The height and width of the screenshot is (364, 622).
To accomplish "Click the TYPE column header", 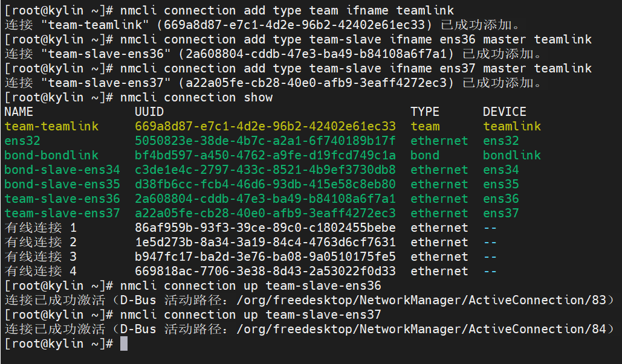I will [425, 112].
